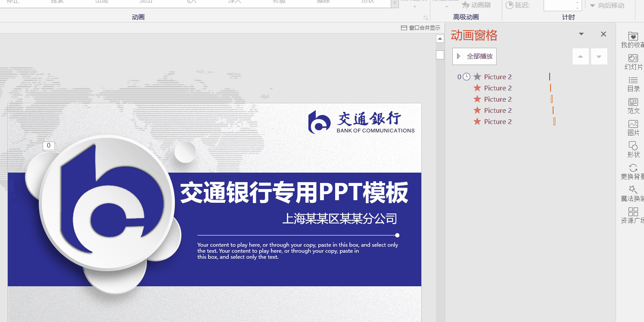Select the small white circle above the banner

click(185, 152)
